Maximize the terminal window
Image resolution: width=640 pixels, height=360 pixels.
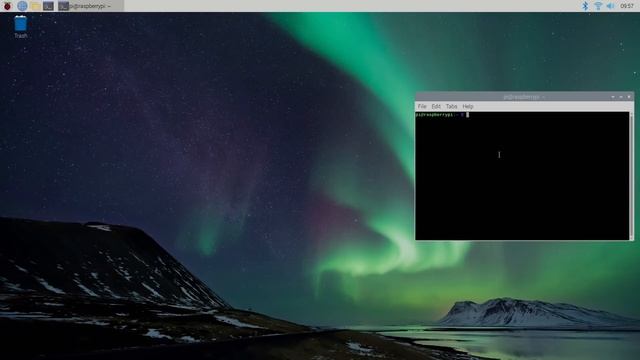pos(621,97)
